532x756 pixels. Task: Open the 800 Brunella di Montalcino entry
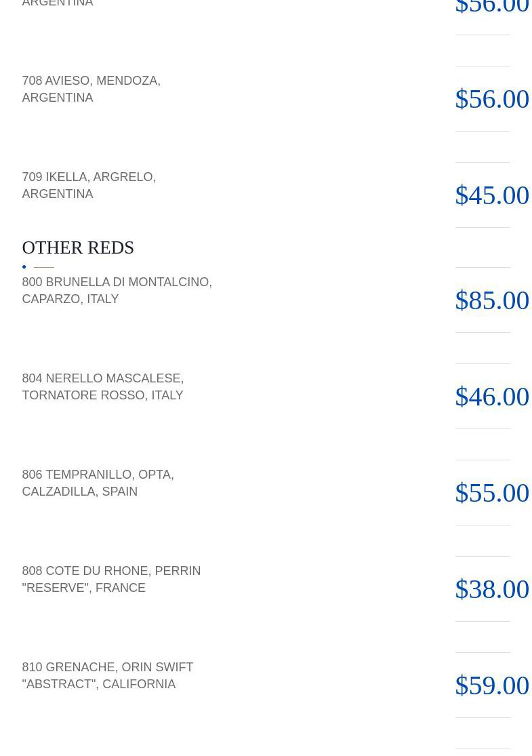[x=117, y=290]
